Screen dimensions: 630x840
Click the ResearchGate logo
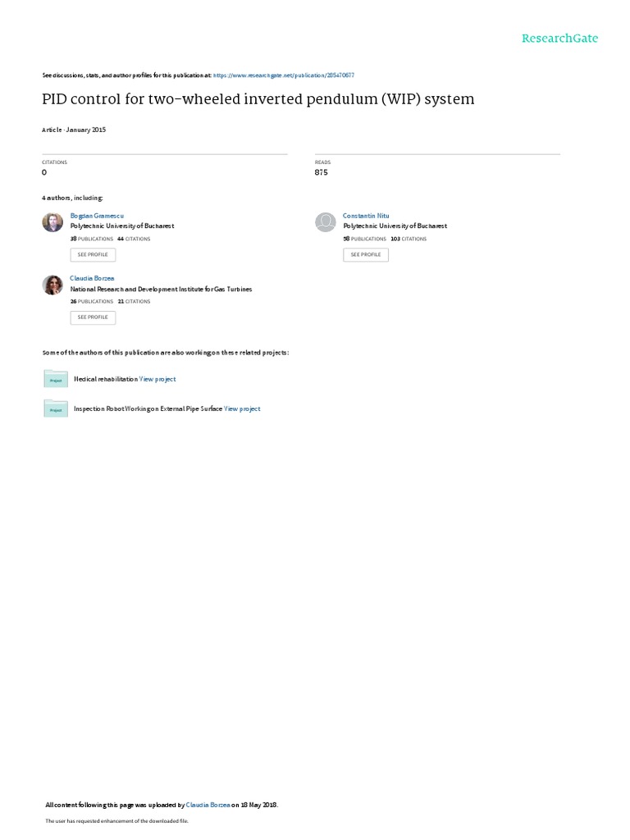pyautogui.click(x=559, y=38)
